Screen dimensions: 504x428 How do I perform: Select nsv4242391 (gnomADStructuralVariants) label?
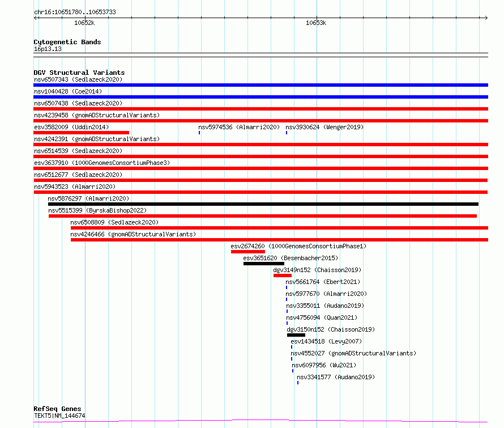pyautogui.click(x=97, y=139)
